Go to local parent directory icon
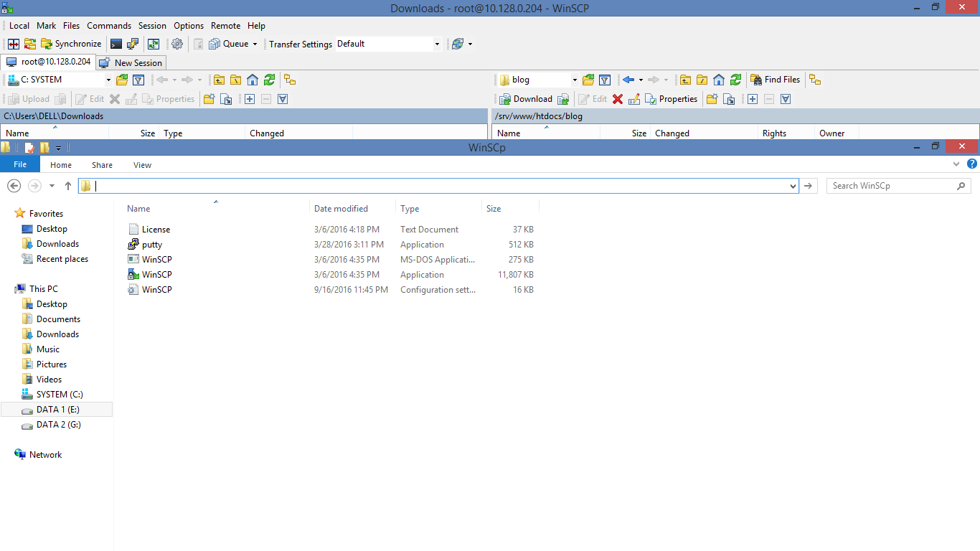The height and width of the screenshot is (551, 980). 219,80
